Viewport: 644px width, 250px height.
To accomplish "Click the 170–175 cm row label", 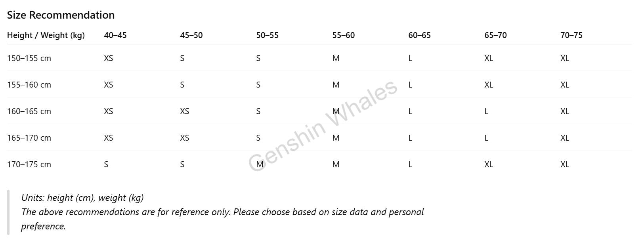I will click(29, 164).
